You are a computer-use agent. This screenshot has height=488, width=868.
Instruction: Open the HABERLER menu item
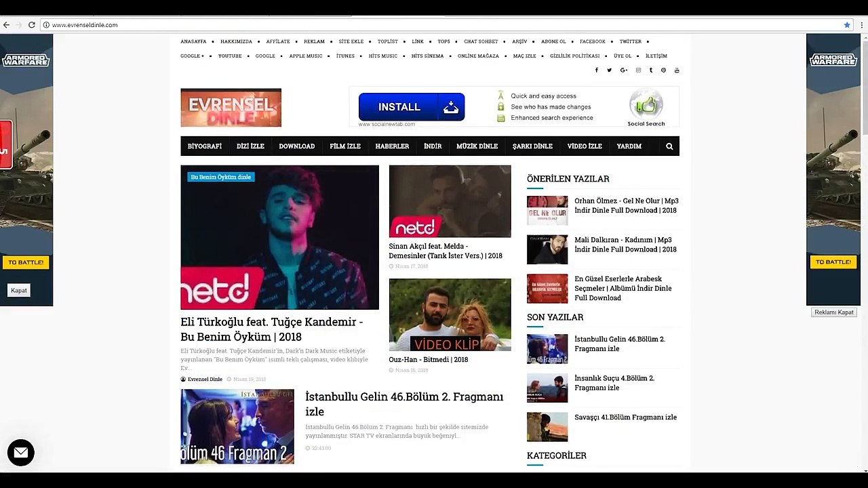[392, 146]
